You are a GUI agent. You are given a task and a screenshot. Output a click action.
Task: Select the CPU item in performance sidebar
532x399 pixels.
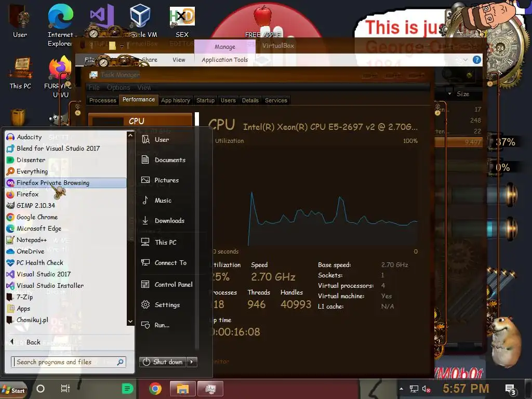pos(140,121)
